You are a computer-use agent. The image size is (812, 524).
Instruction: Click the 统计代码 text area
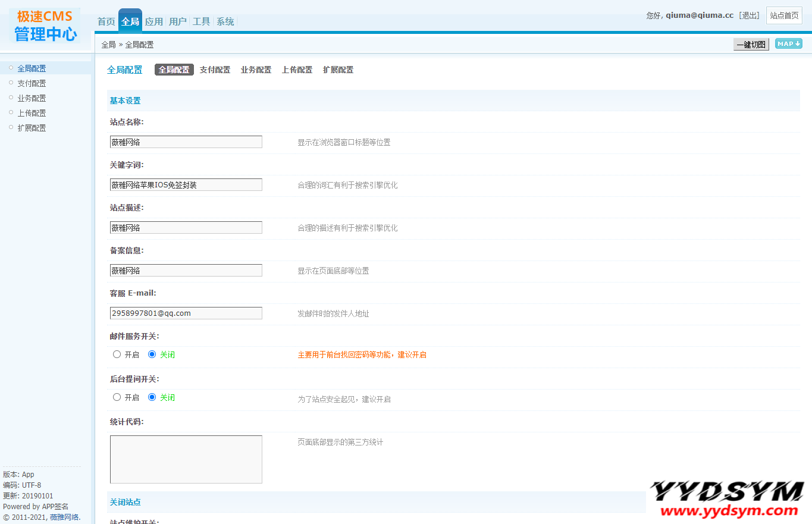coord(185,458)
